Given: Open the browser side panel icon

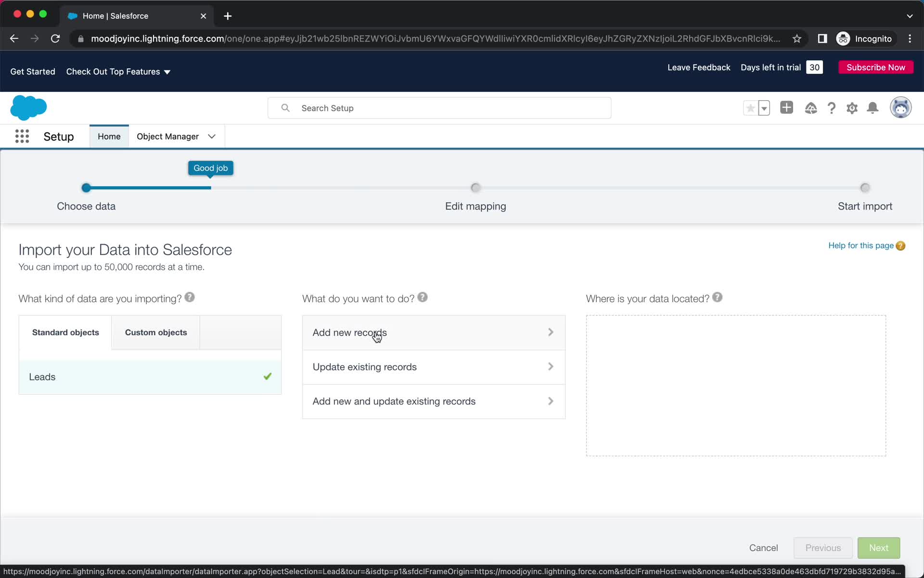Looking at the screenshot, I should point(822,39).
